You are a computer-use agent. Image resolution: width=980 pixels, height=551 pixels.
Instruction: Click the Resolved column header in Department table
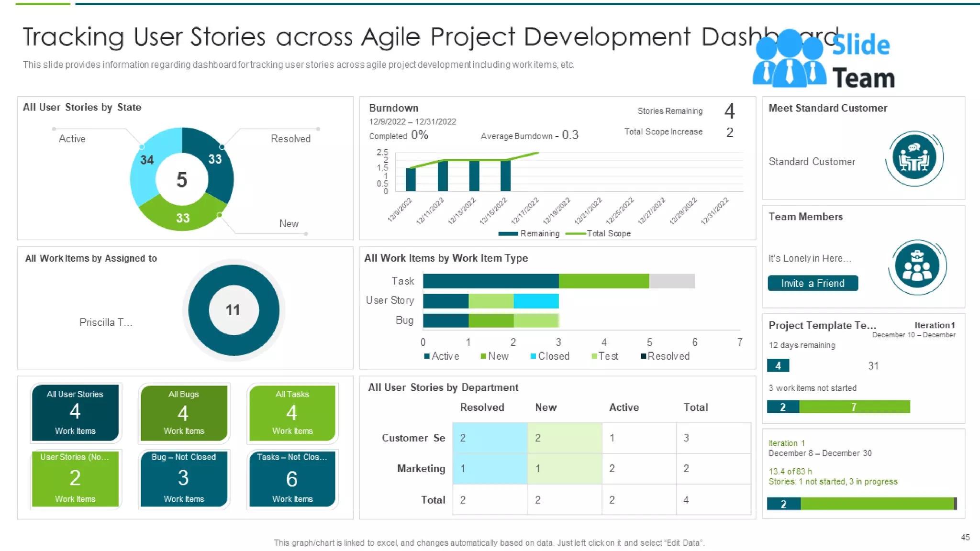click(482, 408)
